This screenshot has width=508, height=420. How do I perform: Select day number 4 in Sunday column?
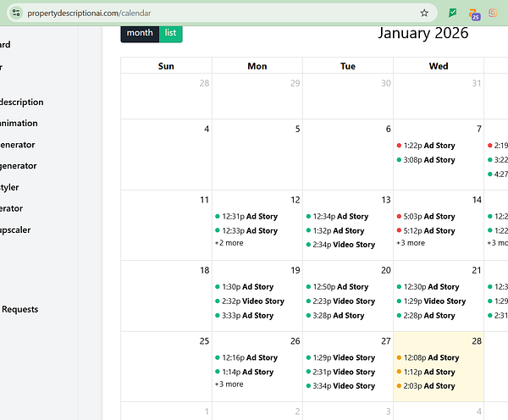click(x=207, y=129)
